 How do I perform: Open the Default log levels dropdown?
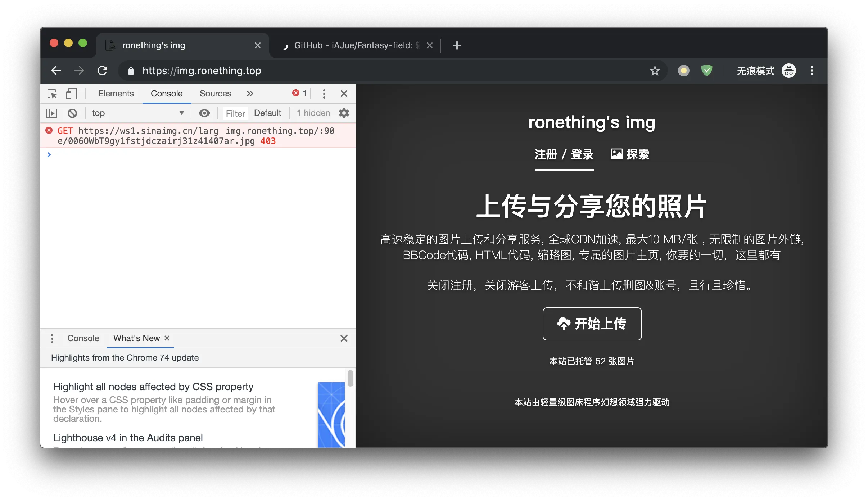click(267, 113)
